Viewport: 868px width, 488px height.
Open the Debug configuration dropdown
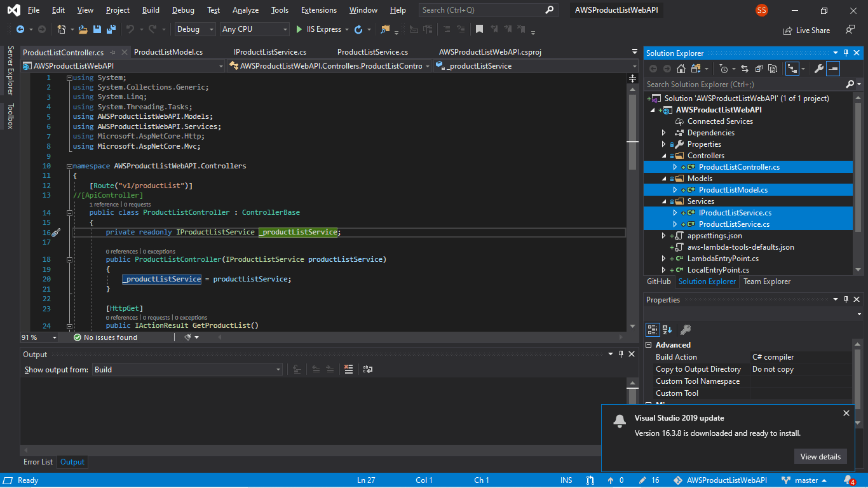194,29
